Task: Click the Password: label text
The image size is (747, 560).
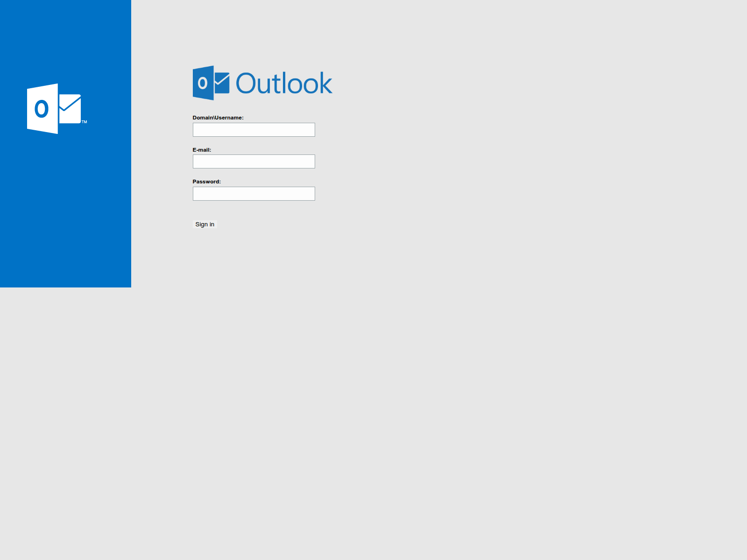Action: tap(206, 182)
